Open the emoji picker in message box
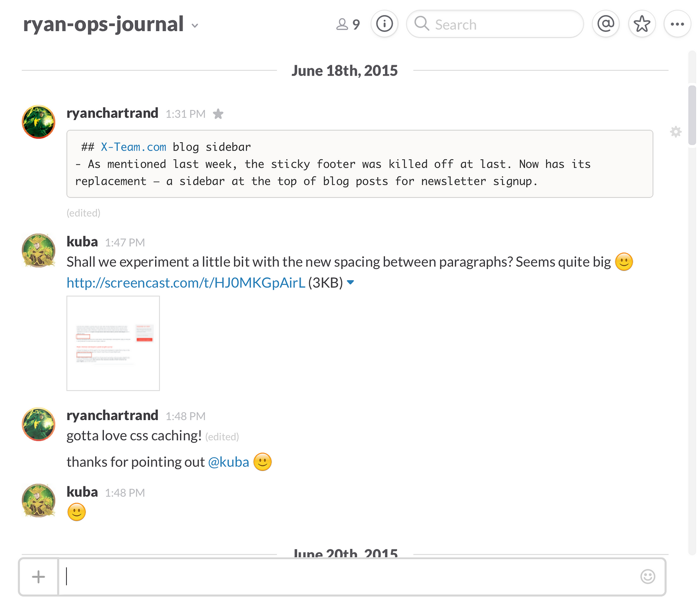The image size is (700, 614). point(647,576)
